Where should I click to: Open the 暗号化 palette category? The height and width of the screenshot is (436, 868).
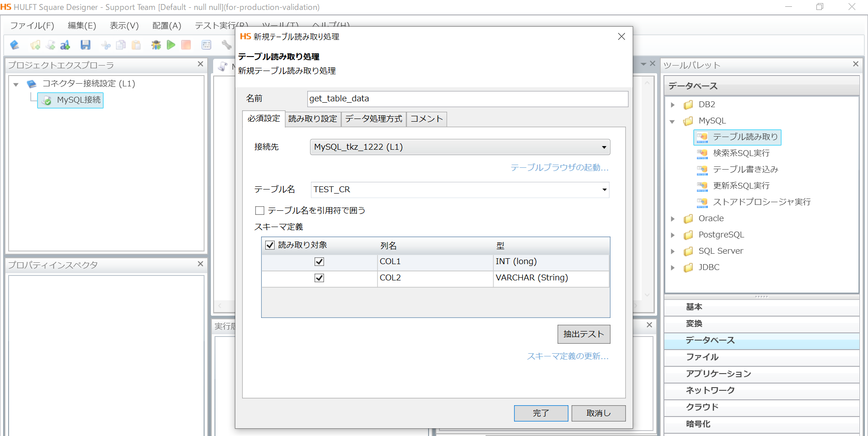point(762,424)
